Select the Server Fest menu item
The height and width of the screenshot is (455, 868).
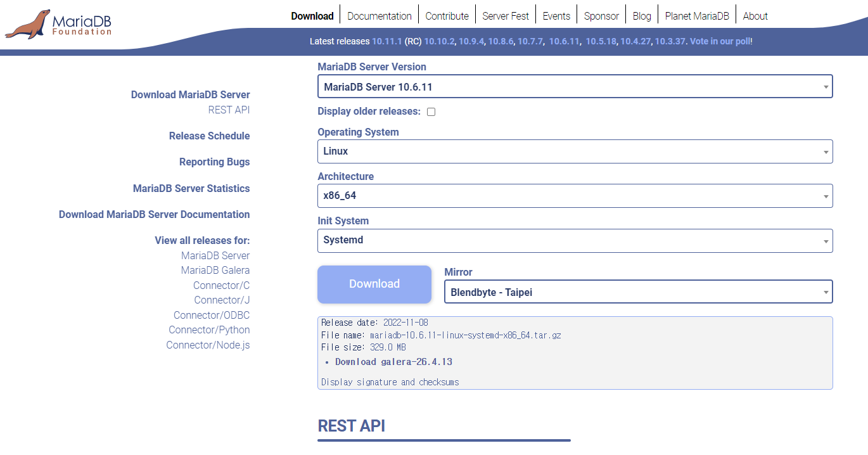click(506, 16)
